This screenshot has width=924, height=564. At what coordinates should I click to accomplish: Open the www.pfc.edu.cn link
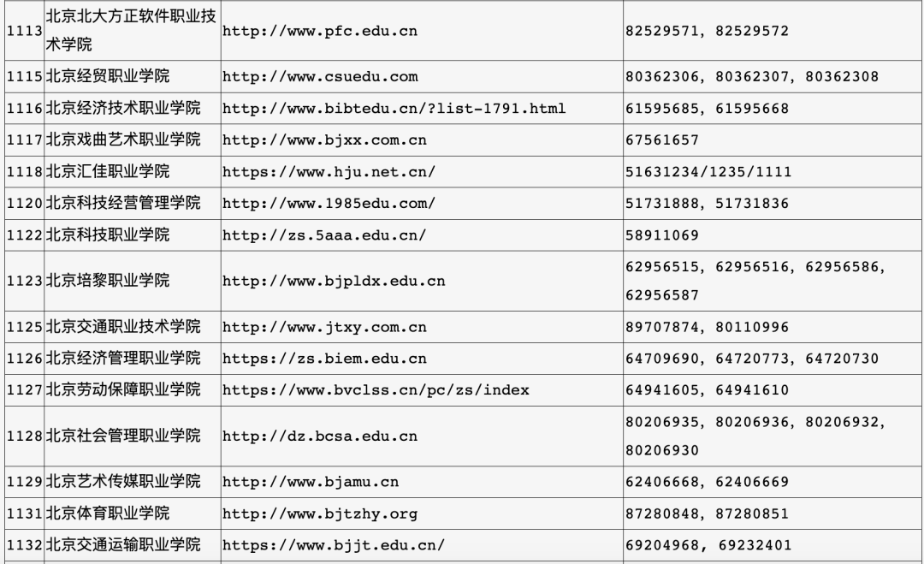click(x=321, y=32)
